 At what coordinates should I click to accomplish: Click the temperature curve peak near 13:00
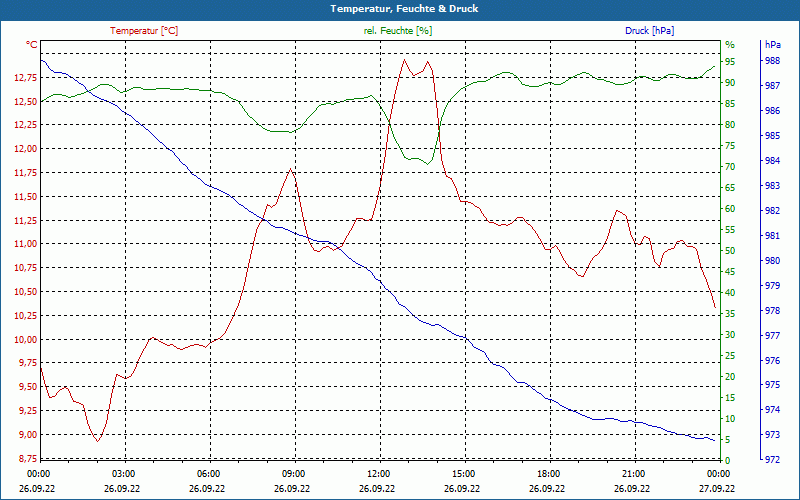pos(404,60)
